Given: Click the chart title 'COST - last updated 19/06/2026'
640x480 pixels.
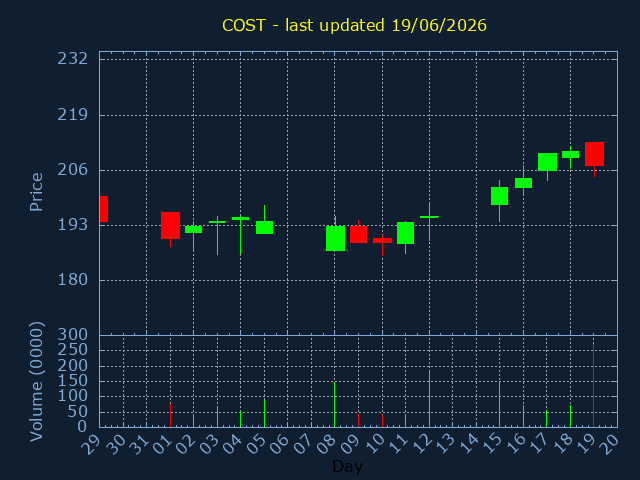Looking at the screenshot, I should (354, 25).
